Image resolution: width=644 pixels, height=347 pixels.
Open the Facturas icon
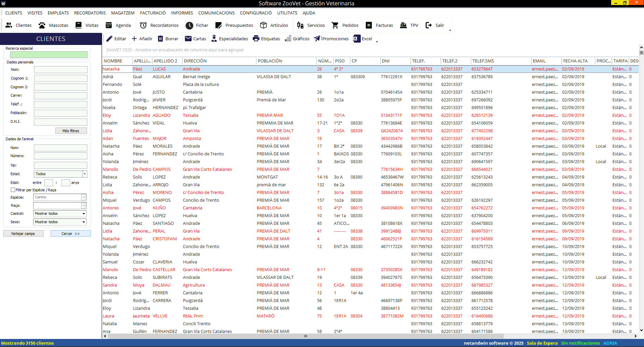pyautogui.click(x=369, y=25)
